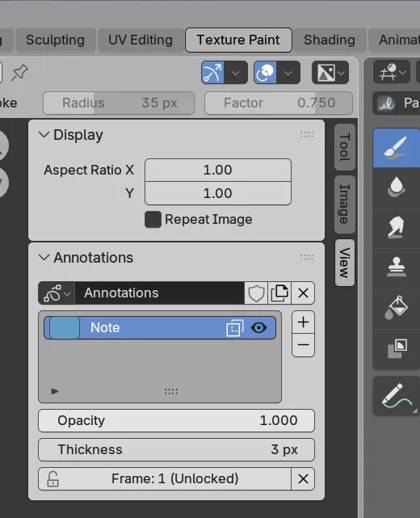Duplicate annotation data with copy icon

(279, 293)
